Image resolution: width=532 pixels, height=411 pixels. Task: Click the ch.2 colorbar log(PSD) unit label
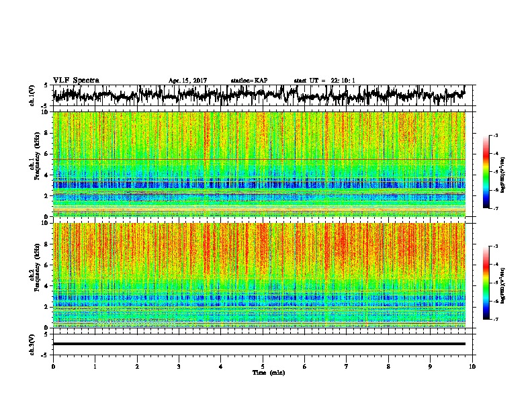click(x=503, y=285)
